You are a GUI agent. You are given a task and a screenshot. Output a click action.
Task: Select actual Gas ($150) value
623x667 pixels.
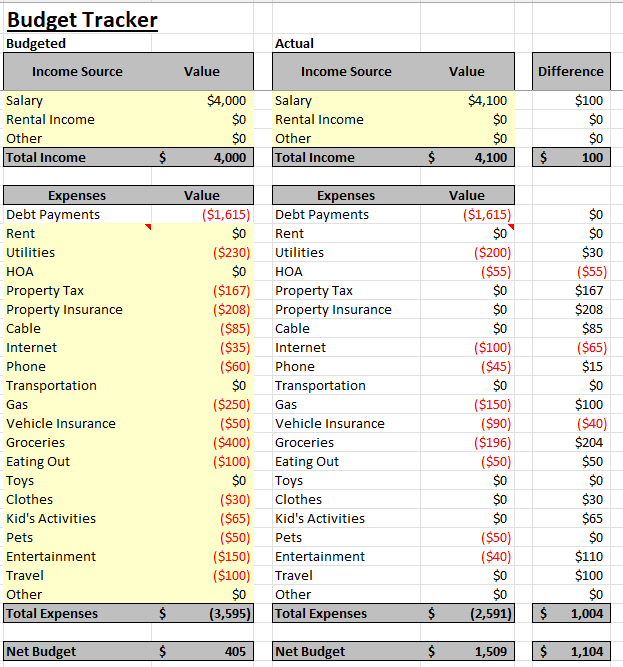click(x=492, y=405)
